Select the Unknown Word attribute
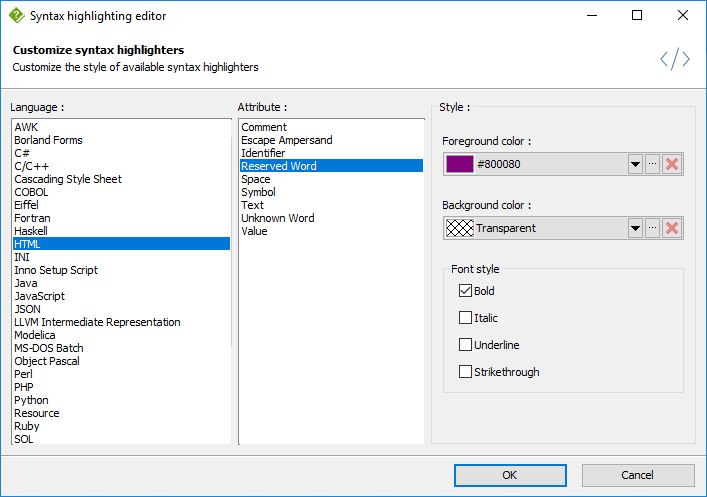Image resolution: width=707 pixels, height=497 pixels. (331, 218)
